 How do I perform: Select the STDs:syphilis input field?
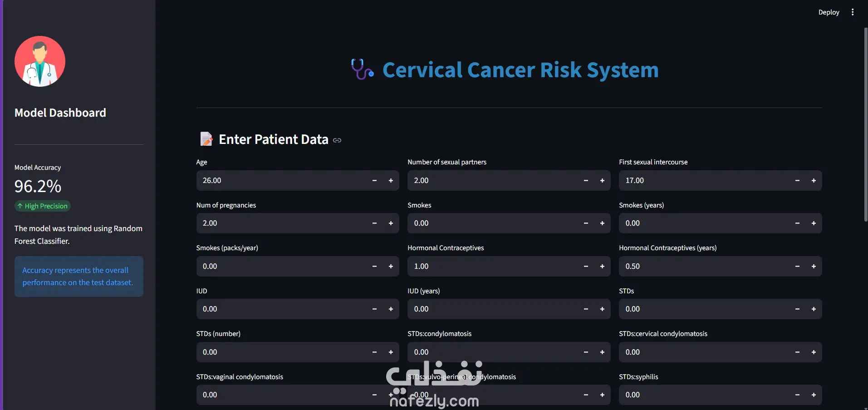[704, 395]
